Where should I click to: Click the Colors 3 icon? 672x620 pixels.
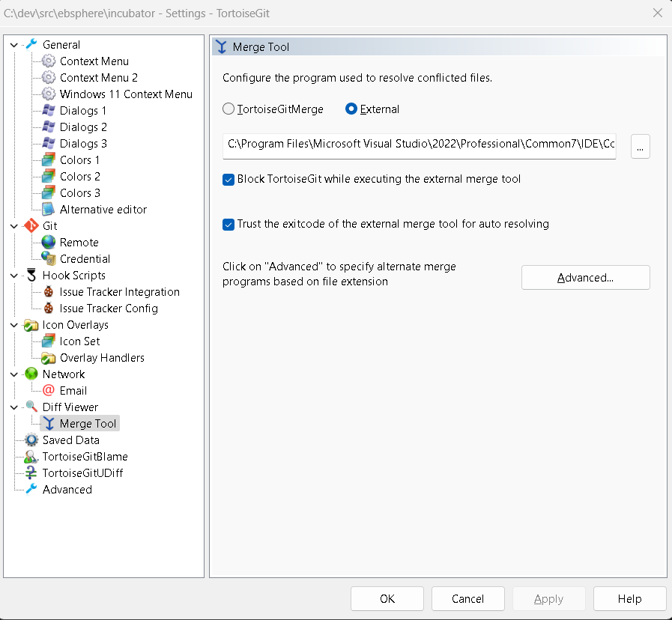click(49, 192)
